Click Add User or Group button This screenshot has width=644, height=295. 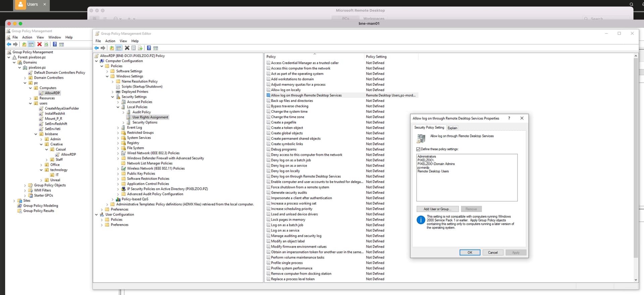point(437,209)
